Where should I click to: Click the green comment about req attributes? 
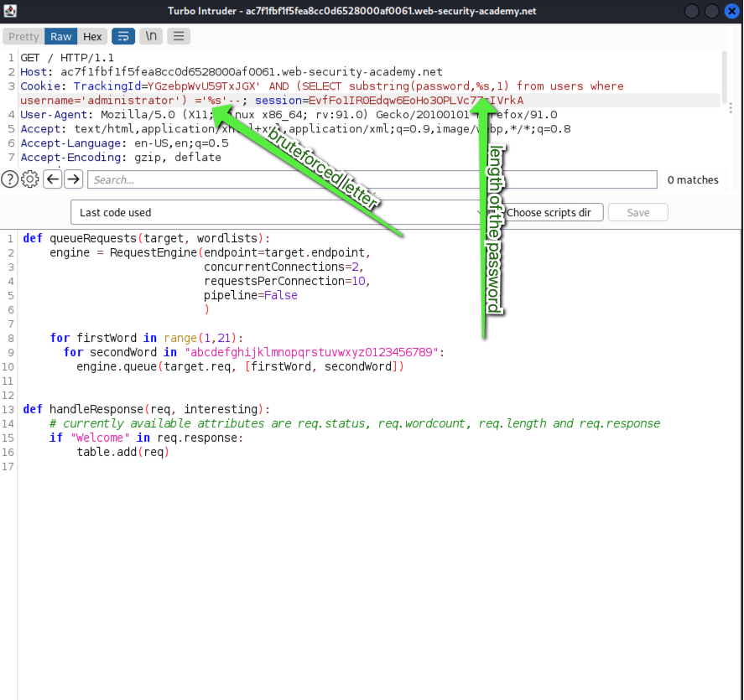[x=355, y=423]
